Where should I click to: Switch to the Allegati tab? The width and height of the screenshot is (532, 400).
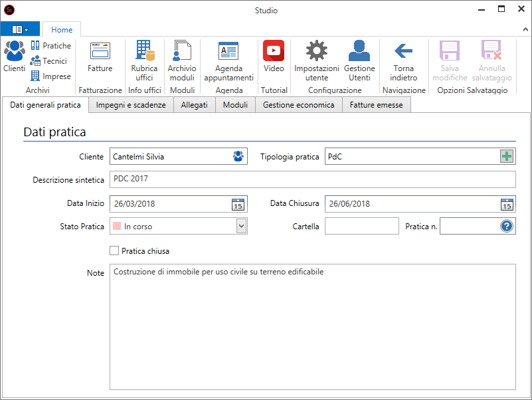click(194, 105)
